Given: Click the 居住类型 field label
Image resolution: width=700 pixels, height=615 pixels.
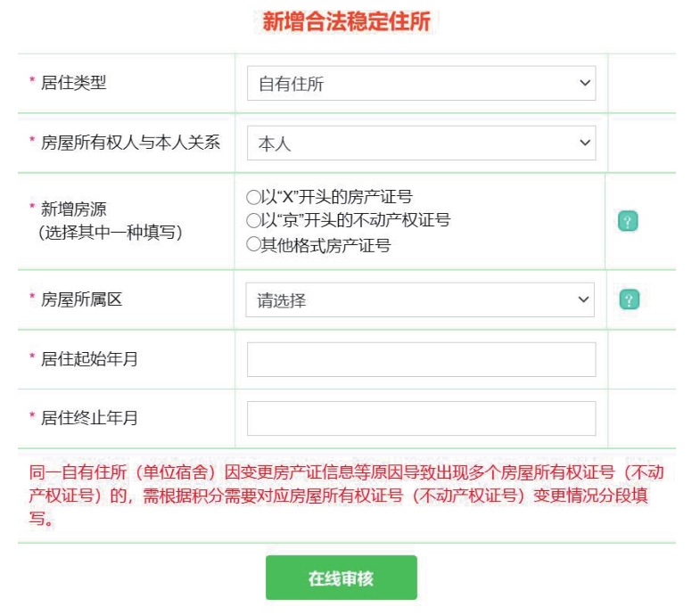Looking at the screenshot, I should click(74, 83).
